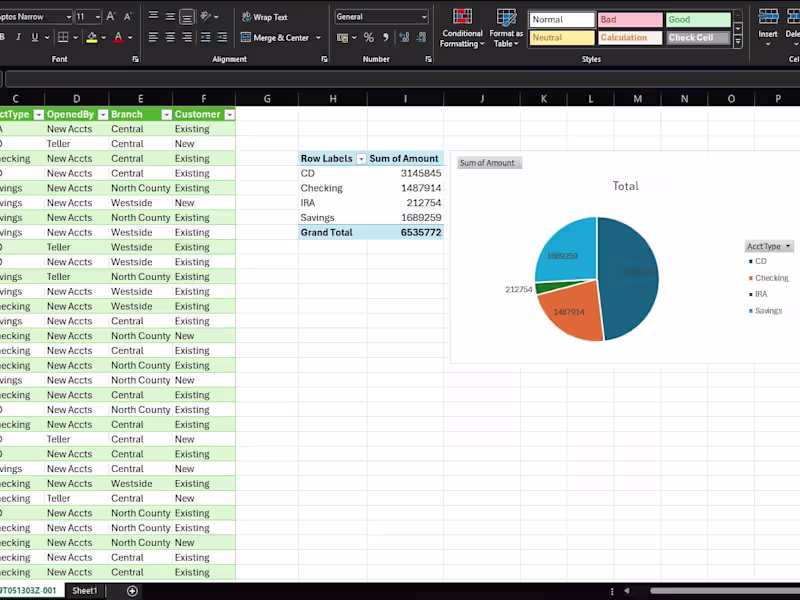Click the Percent Style icon
The height and width of the screenshot is (600, 800).
pos(368,36)
